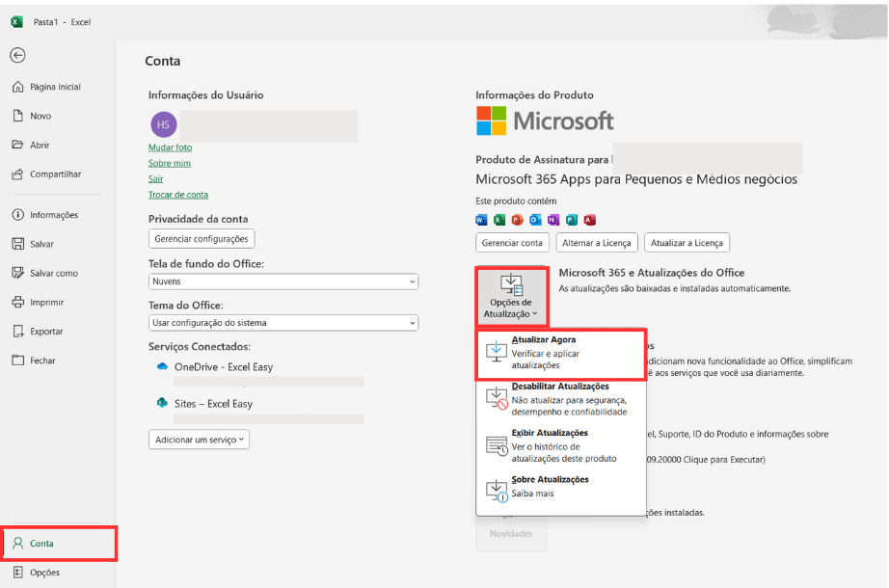The width and height of the screenshot is (889, 588).
Task: Click the Imprimir printer icon
Action: (17, 302)
